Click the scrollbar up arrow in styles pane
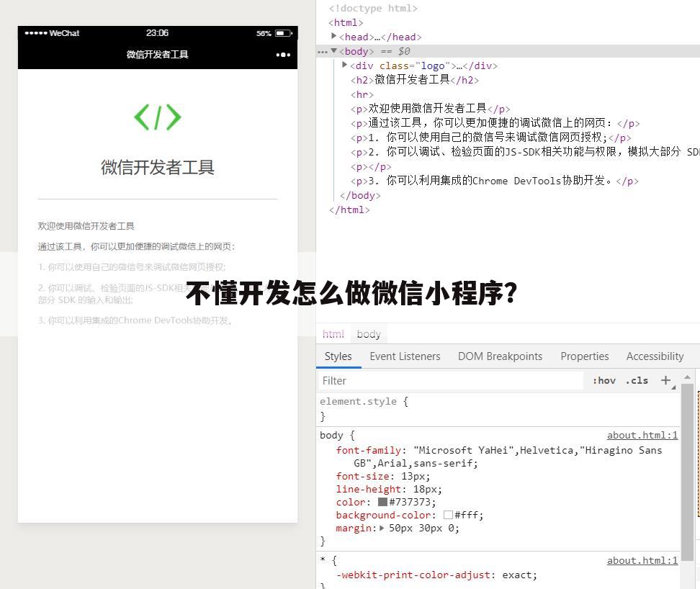 pos(688,377)
